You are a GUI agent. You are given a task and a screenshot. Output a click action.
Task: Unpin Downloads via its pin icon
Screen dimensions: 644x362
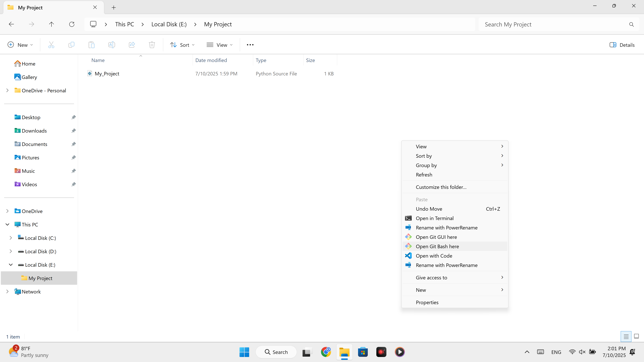(73, 131)
